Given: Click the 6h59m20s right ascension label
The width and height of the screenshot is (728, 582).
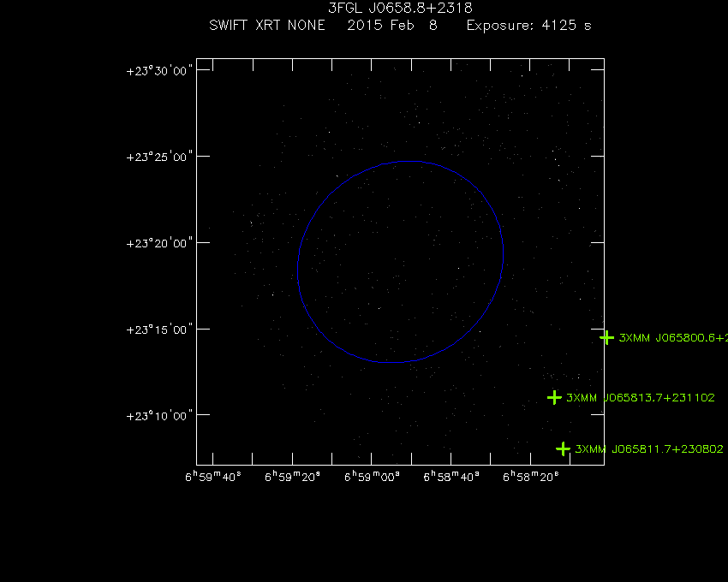Looking at the screenshot, I should pos(293,477).
